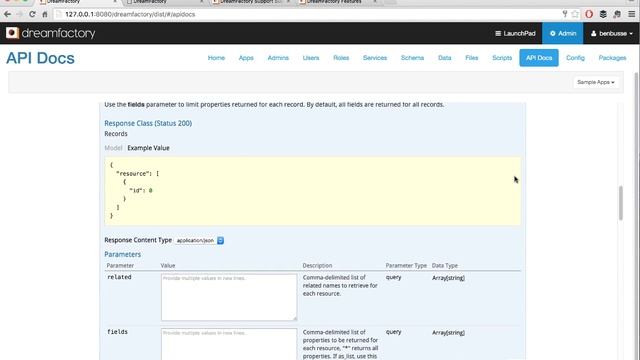Click the 'fields' parameter name
This screenshot has width=640, height=360.
pos(118,332)
